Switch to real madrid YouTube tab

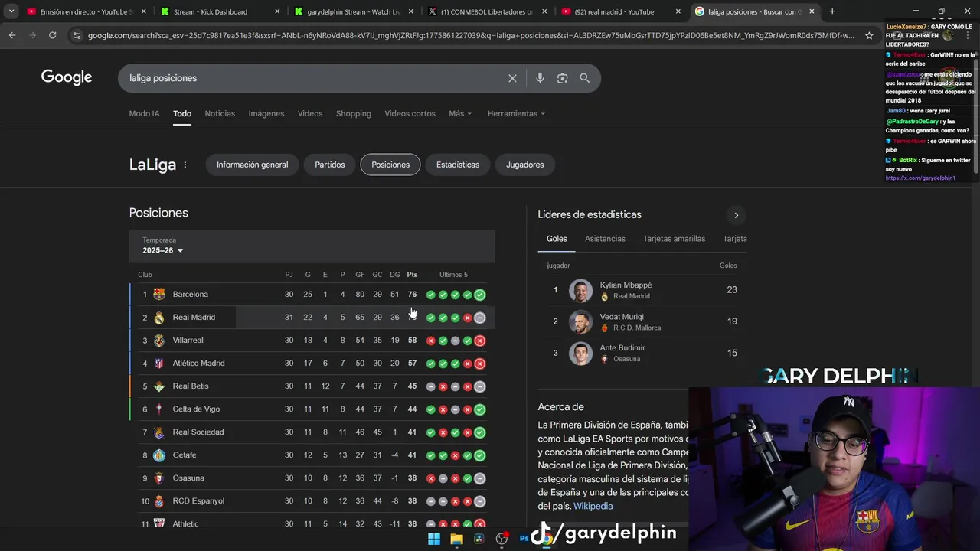pos(620,11)
